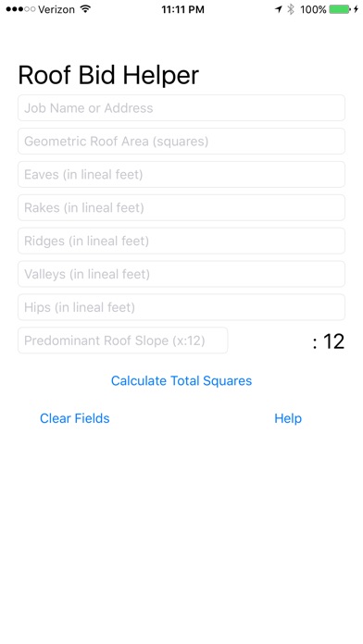
Task: Tap the battery icon in status bar
Action: (340, 9)
